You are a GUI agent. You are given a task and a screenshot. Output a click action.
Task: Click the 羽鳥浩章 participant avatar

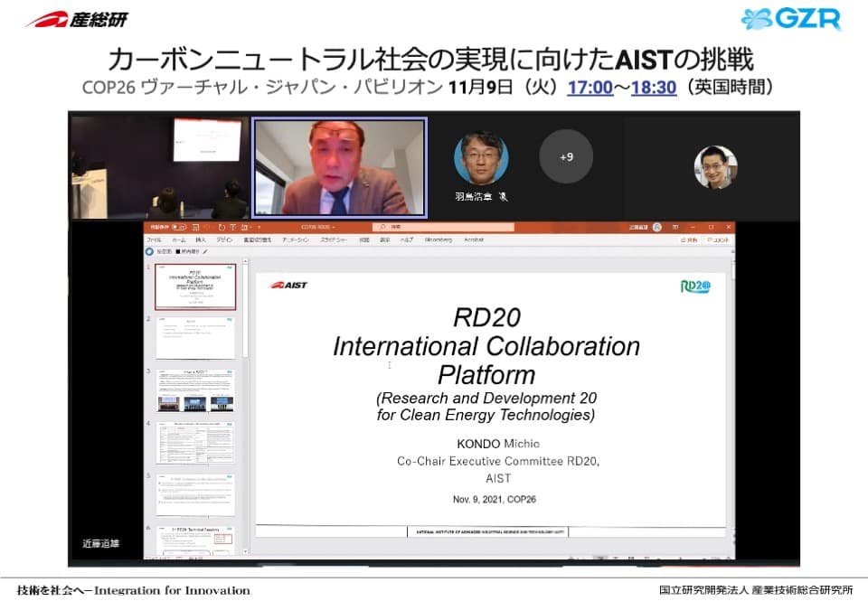(x=480, y=158)
